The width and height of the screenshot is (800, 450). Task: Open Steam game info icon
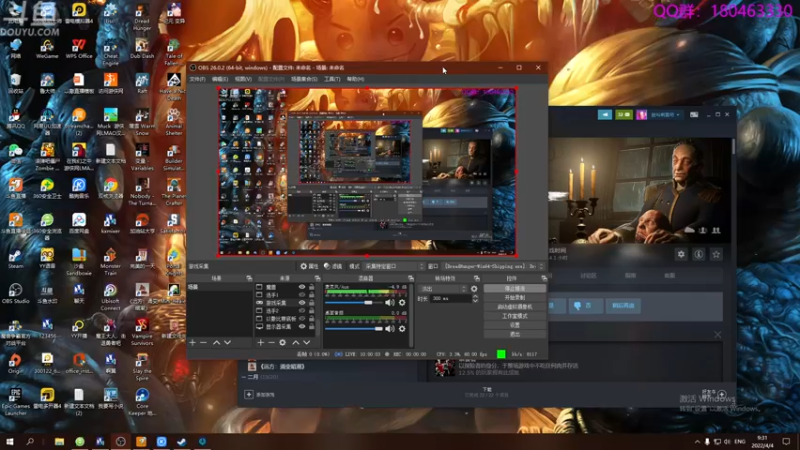pyautogui.click(x=698, y=254)
